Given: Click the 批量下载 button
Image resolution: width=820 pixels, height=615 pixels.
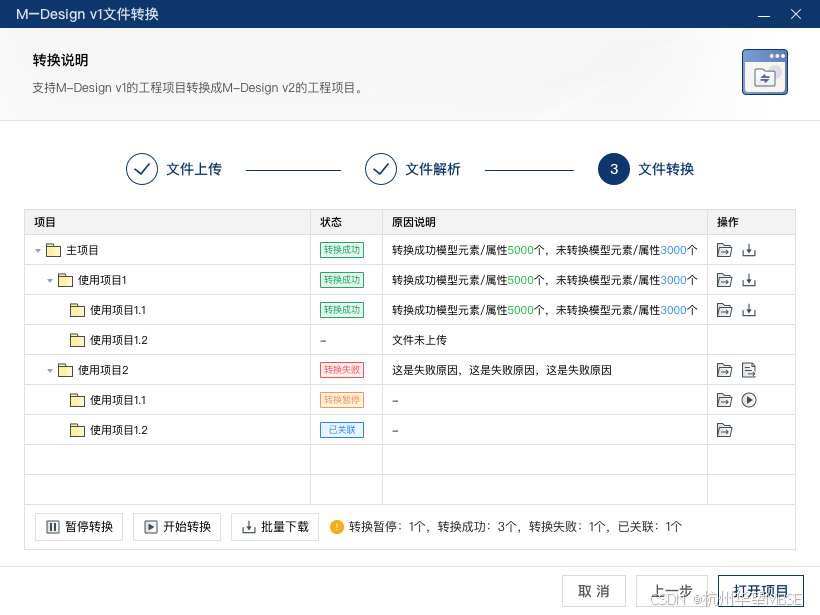Looking at the screenshot, I should click(275, 527).
